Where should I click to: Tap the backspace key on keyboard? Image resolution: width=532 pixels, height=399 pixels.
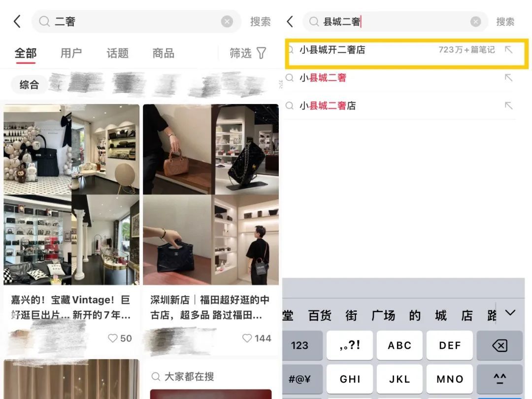499,345
